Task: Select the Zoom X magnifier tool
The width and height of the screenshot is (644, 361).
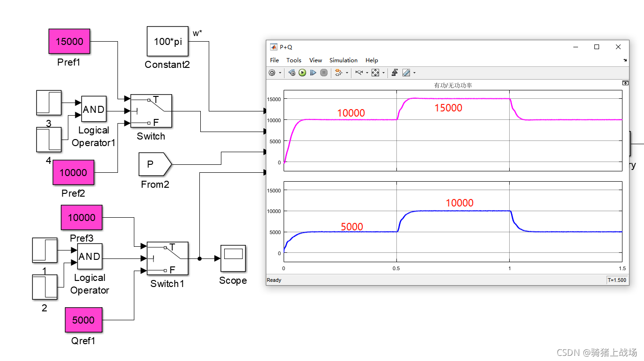Action: 359,73
